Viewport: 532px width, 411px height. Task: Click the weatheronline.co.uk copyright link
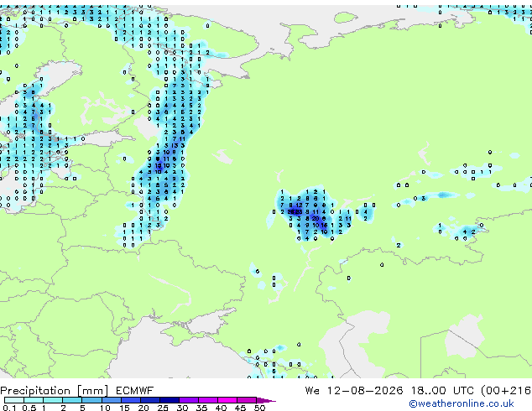point(462,403)
